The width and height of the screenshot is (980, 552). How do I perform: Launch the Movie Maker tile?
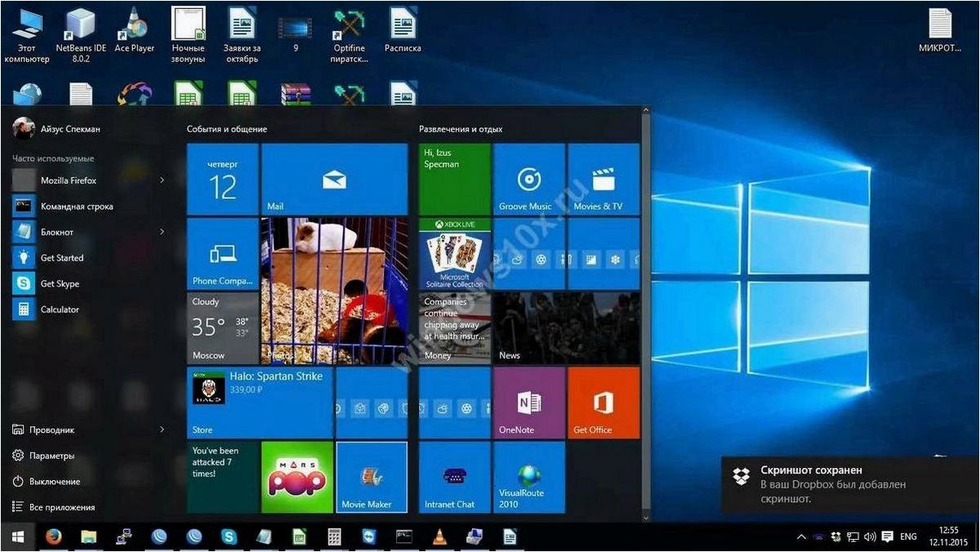pyautogui.click(x=372, y=477)
